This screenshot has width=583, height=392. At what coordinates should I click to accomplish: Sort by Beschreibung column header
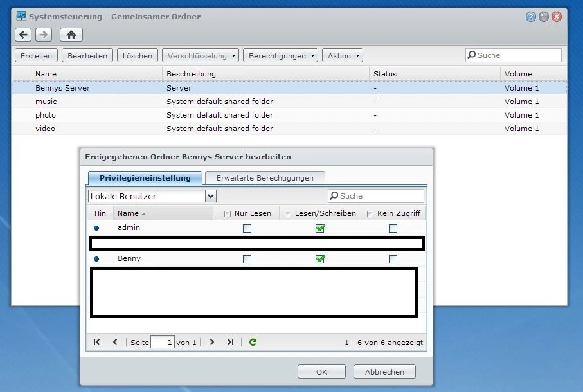pyautogui.click(x=266, y=73)
